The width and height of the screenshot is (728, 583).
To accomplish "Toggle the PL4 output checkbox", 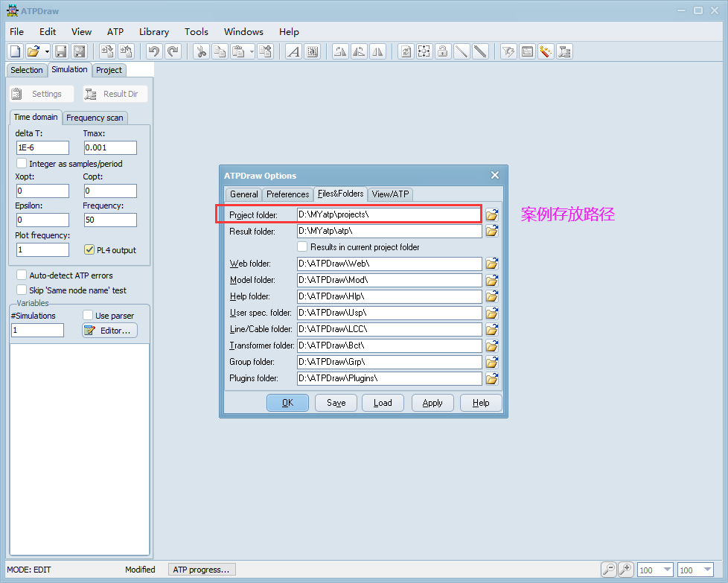I will point(89,250).
